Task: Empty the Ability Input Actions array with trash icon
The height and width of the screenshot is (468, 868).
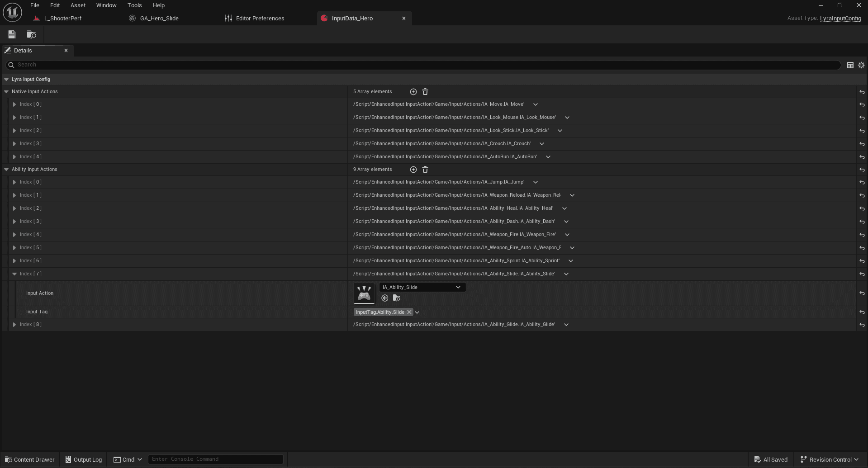Action: (425, 170)
